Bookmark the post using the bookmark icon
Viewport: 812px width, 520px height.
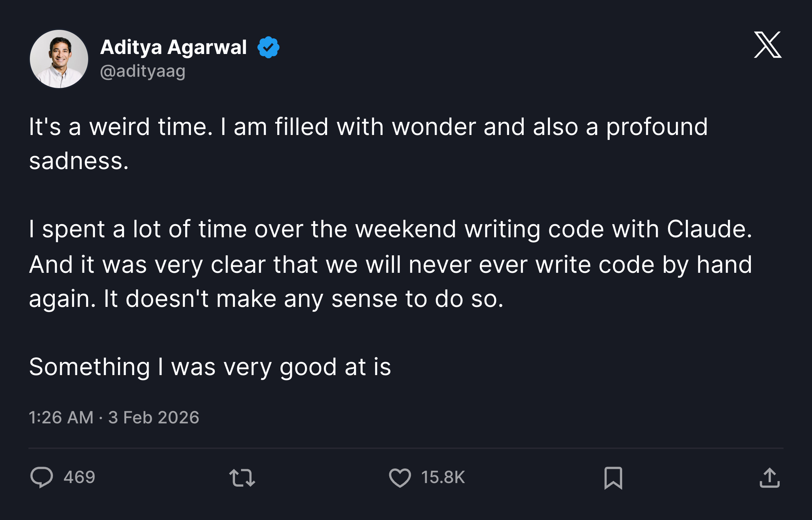(614, 478)
